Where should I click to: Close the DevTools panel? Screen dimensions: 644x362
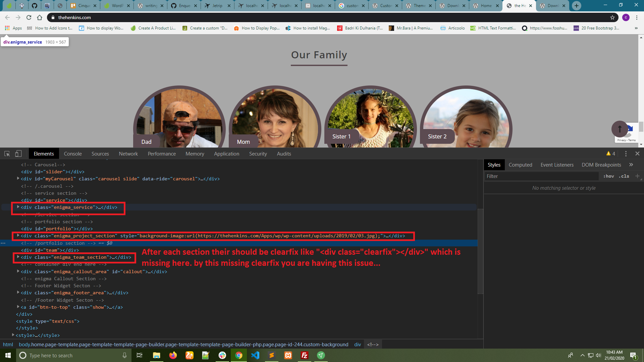pyautogui.click(x=637, y=154)
